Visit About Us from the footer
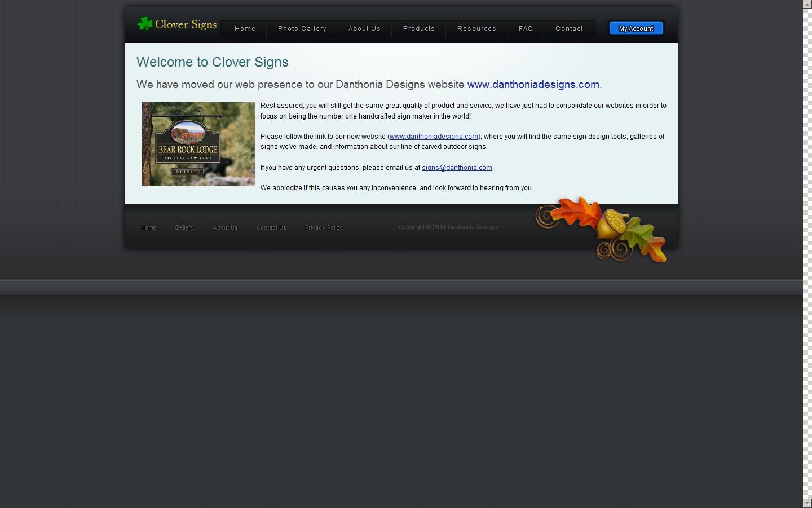 click(225, 227)
